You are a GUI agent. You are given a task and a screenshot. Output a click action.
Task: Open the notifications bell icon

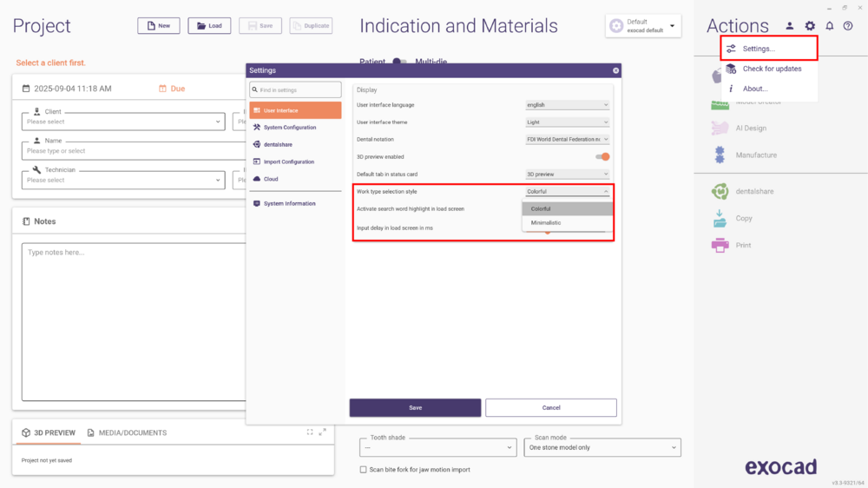[x=829, y=26]
